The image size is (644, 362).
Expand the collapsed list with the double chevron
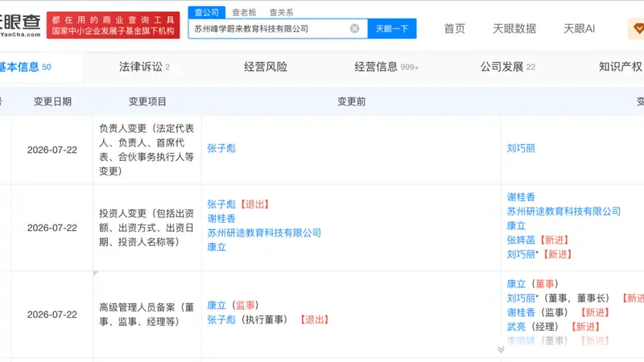click(501, 349)
